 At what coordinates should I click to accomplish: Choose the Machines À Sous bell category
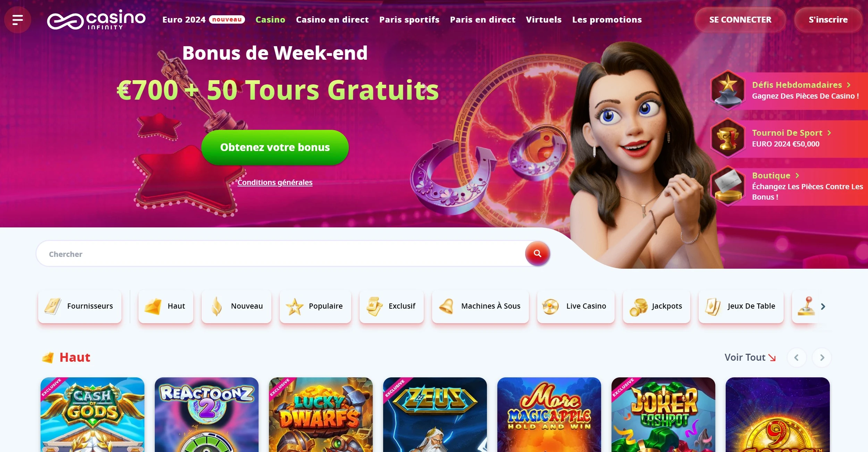coord(480,306)
